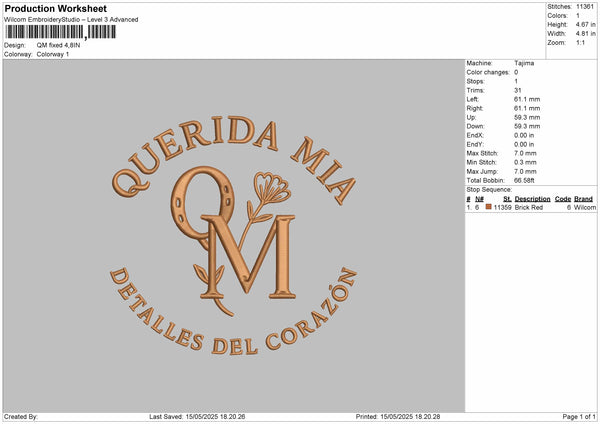Click the Width value 4.81 in

586,34
